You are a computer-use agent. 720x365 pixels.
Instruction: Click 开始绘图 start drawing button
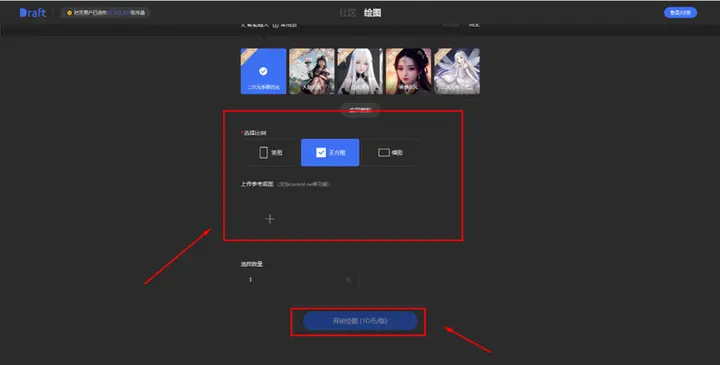pos(360,321)
